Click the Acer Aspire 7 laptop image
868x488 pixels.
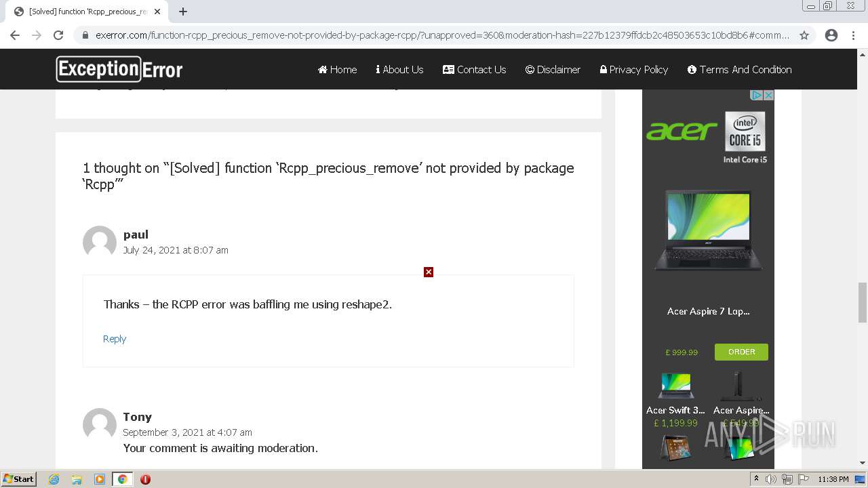click(708, 230)
